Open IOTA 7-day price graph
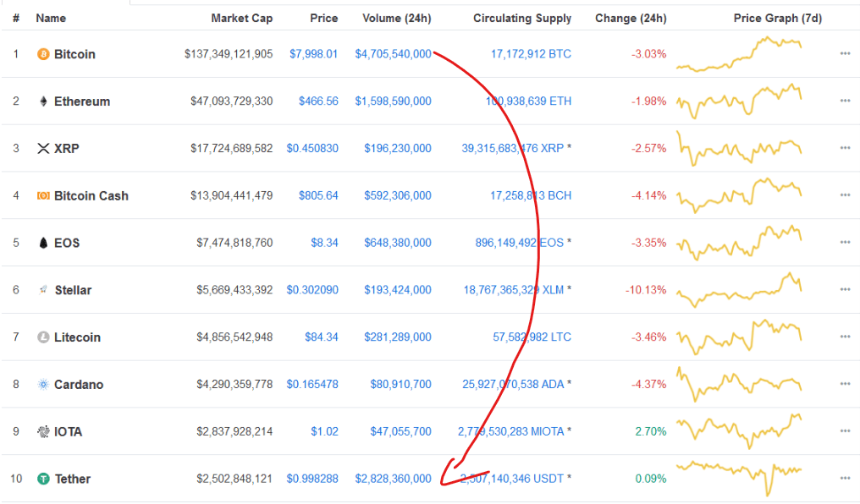The height and width of the screenshot is (504, 860). pos(739,431)
